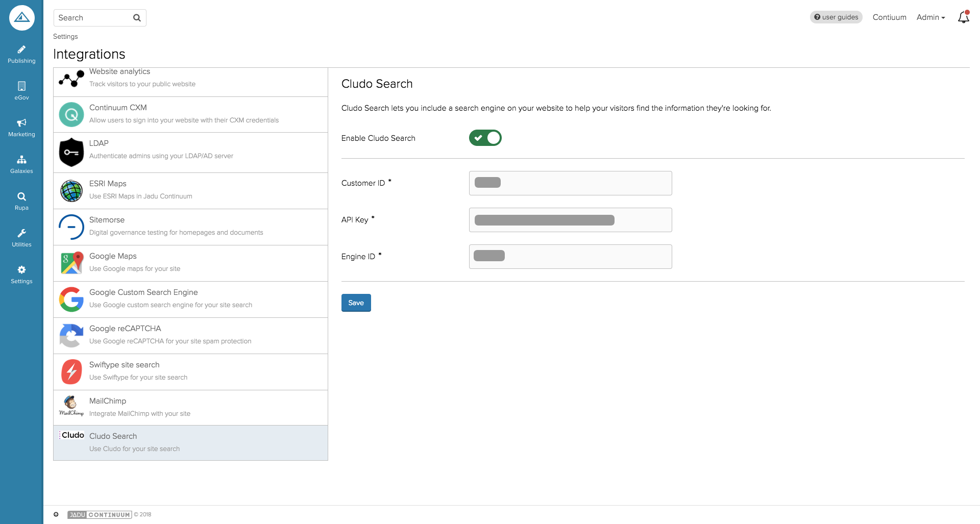
Task: Open the Marketing megaphone section
Action: 21,128
